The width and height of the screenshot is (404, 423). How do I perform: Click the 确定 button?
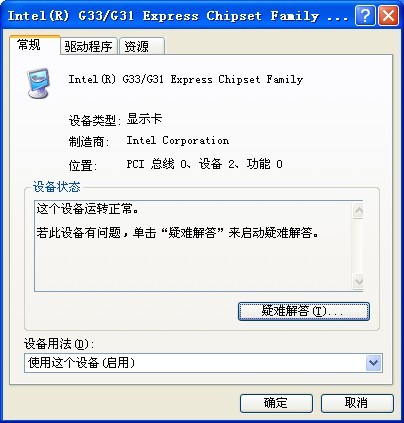pos(276,403)
